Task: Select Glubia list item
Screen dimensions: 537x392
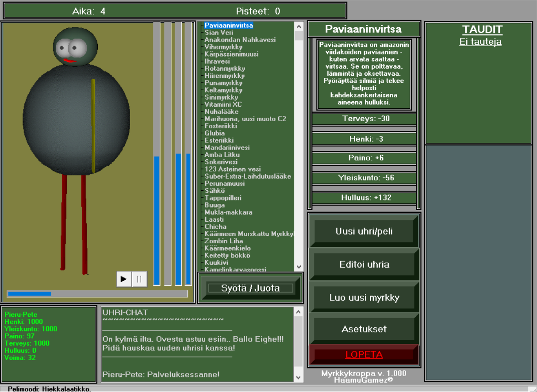Action: coord(215,133)
